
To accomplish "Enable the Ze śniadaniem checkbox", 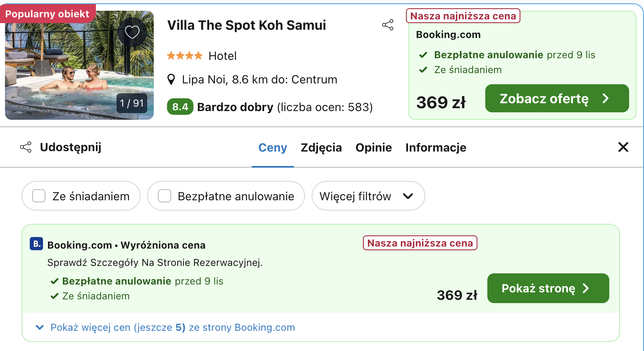I will [x=39, y=196].
